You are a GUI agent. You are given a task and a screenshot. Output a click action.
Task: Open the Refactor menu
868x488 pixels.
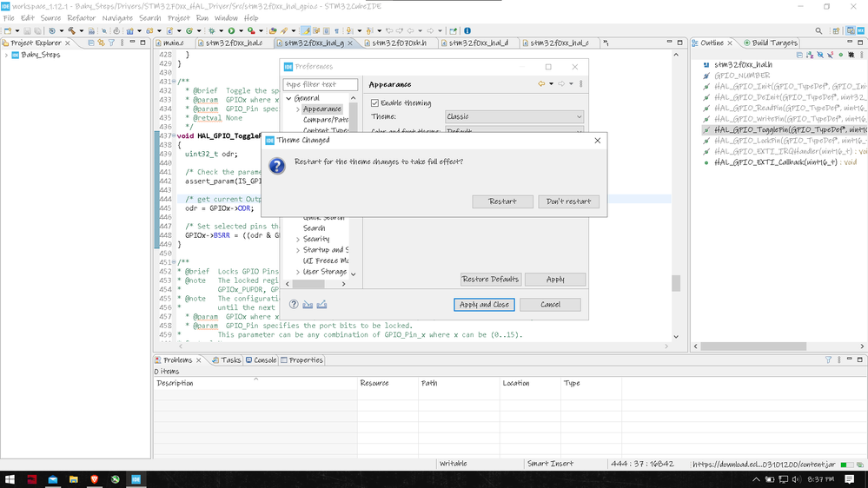click(x=82, y=18)
